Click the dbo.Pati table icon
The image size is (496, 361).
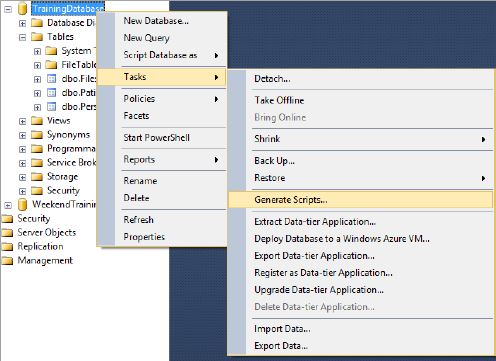click(x=51, y=93)
